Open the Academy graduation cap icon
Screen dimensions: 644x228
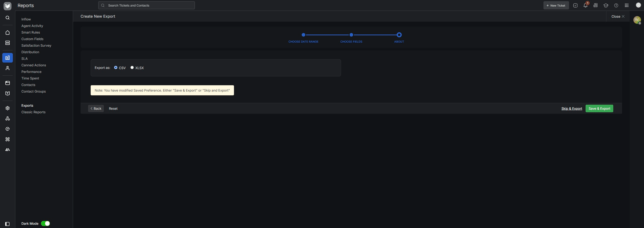[x=606, y=5]
